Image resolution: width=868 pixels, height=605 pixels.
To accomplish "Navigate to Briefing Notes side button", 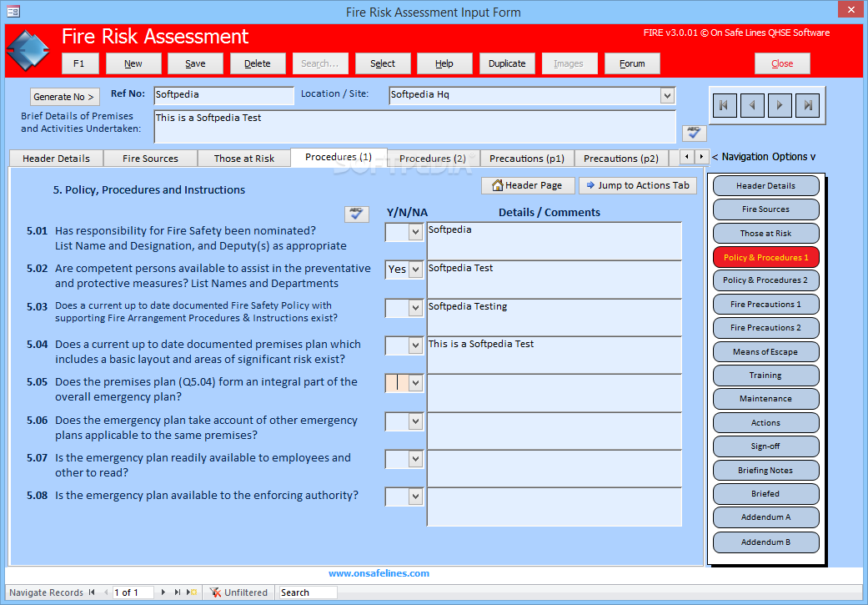I will pos(765,471).
